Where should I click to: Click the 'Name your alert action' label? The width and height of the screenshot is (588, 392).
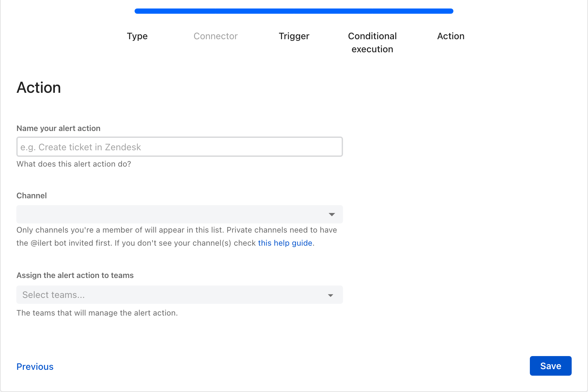pos(58,128)
